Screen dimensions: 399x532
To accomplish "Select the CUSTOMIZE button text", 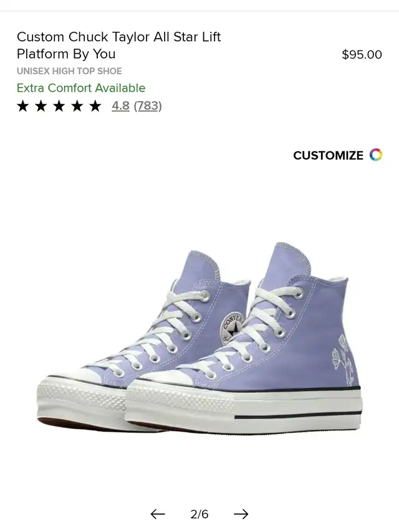I will tap(328, 155).
